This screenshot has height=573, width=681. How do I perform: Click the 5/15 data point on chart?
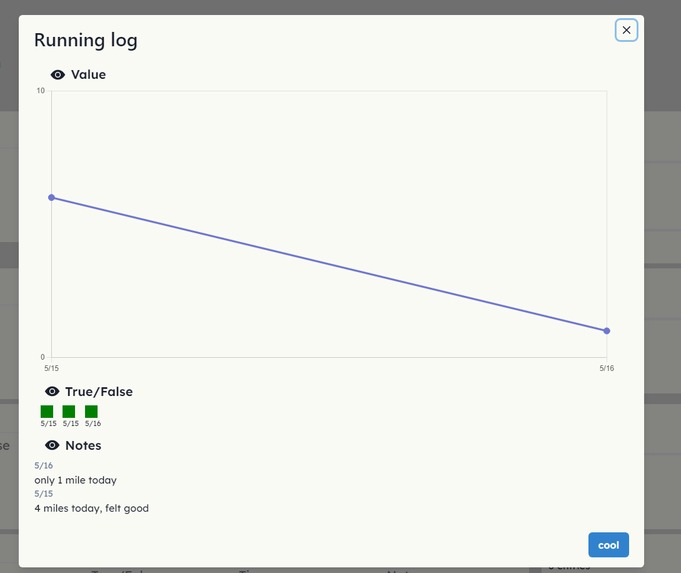pos(52,198)
